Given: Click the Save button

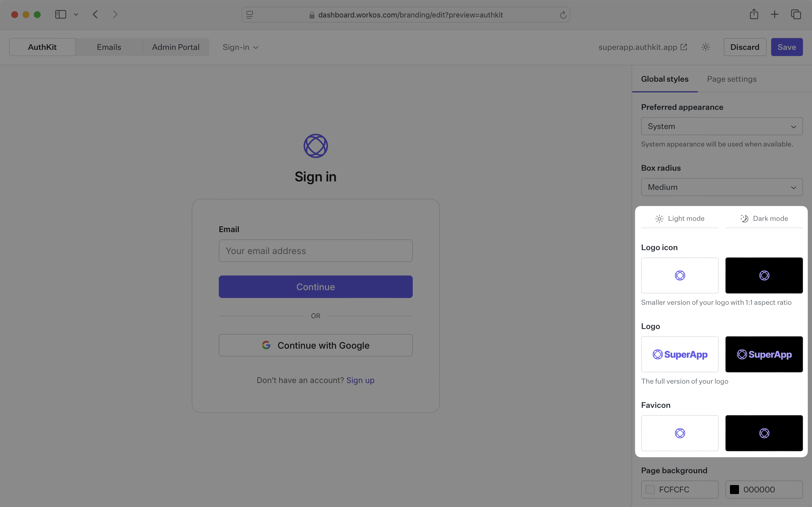Looking at the screenshot, I should (787, 47).
